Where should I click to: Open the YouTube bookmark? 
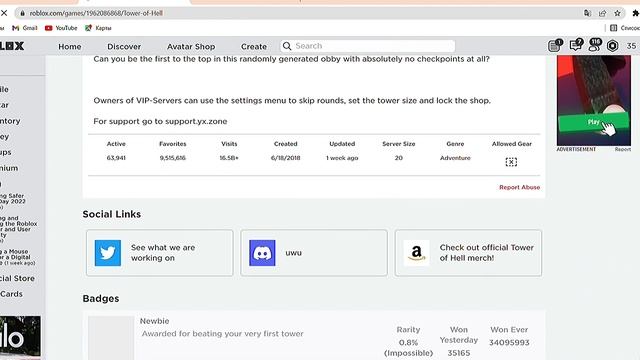tap(61, 28)
